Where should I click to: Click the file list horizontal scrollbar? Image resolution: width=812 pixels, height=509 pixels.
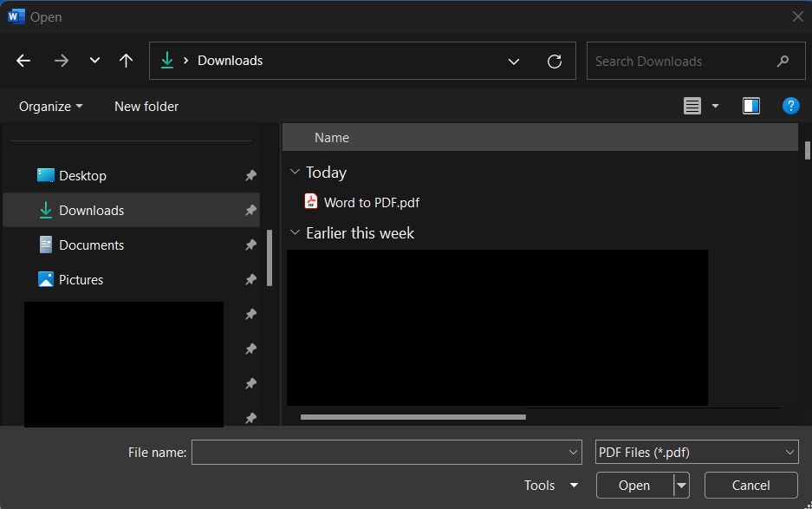point(412,417)
